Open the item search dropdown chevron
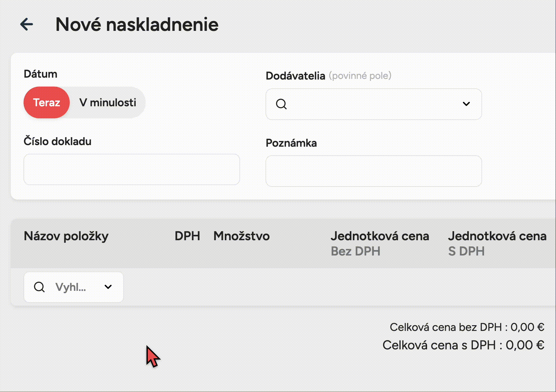556x392 pixels. point(108,287)
